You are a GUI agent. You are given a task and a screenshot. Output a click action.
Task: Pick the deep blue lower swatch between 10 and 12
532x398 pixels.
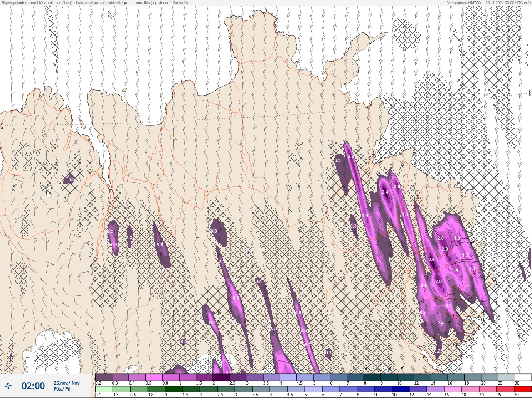click(401, 389)
